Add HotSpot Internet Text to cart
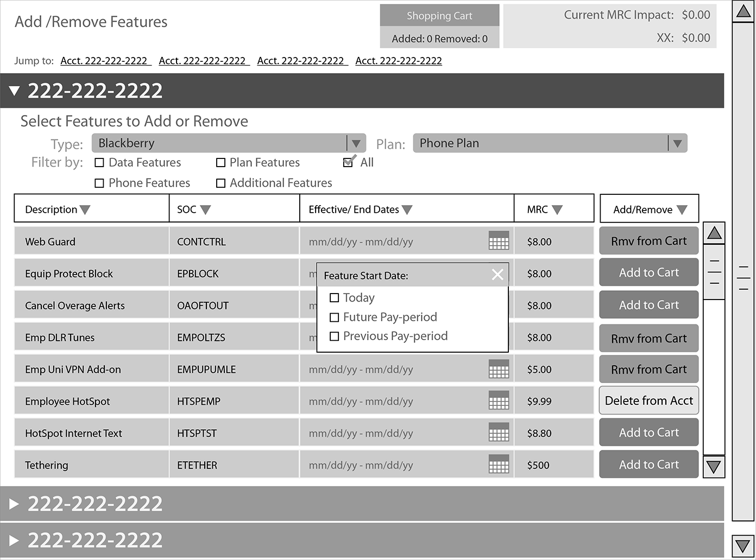Screen dimensions: 756x560 click(648, 432)
